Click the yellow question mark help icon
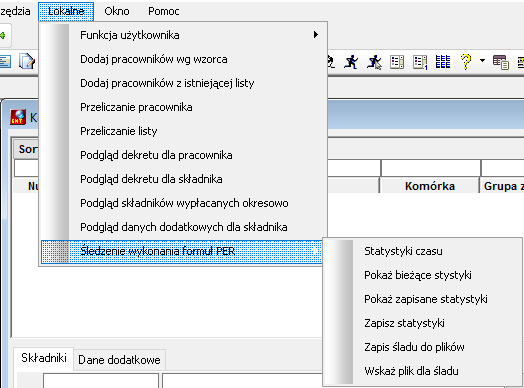This screenshot has height=388, width=524. tap(466, 62)
